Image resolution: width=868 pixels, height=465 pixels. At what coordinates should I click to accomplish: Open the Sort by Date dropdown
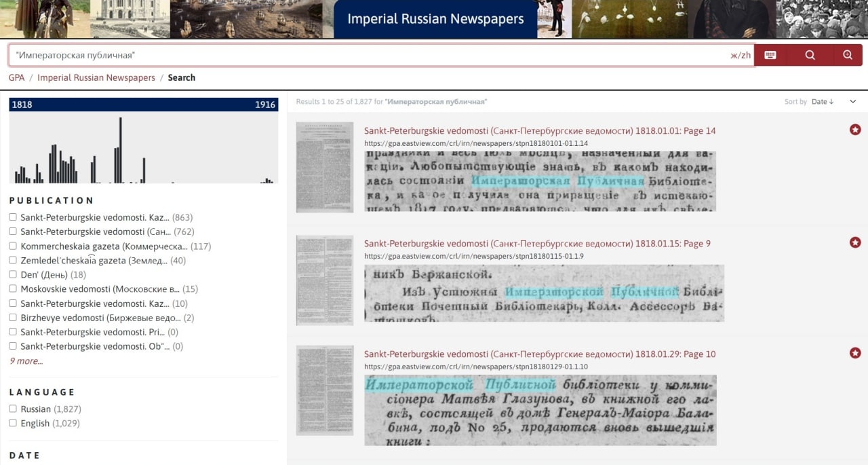(x=823, y=102)
